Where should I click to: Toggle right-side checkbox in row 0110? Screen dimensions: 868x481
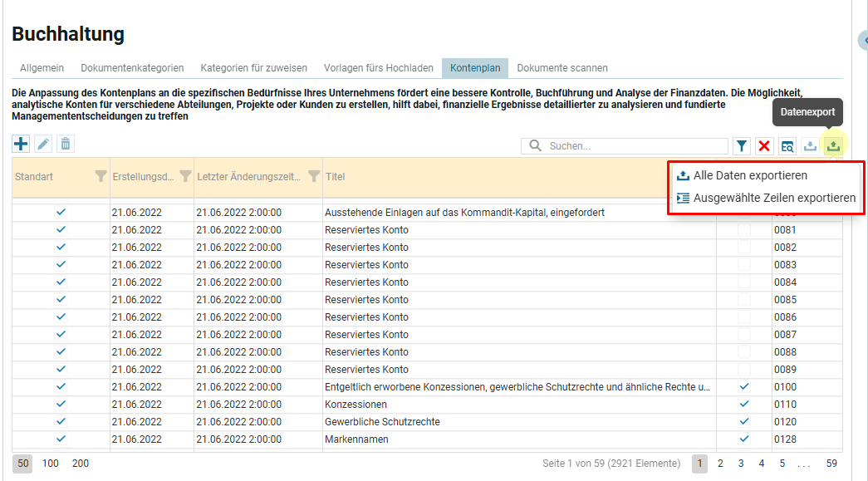pyautogui.click(x=744, y=405)
